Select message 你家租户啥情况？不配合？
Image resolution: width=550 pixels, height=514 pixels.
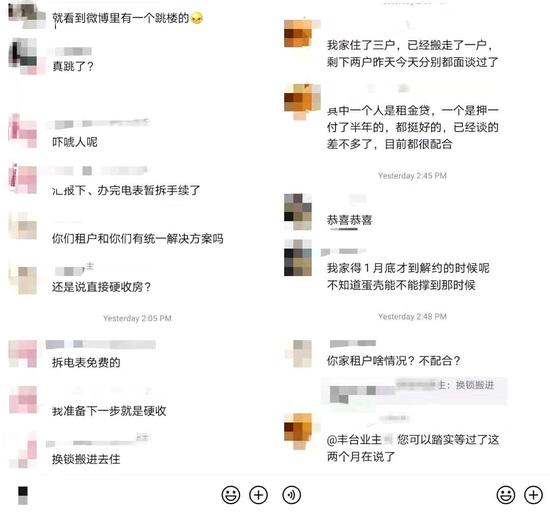click(394, 360)
